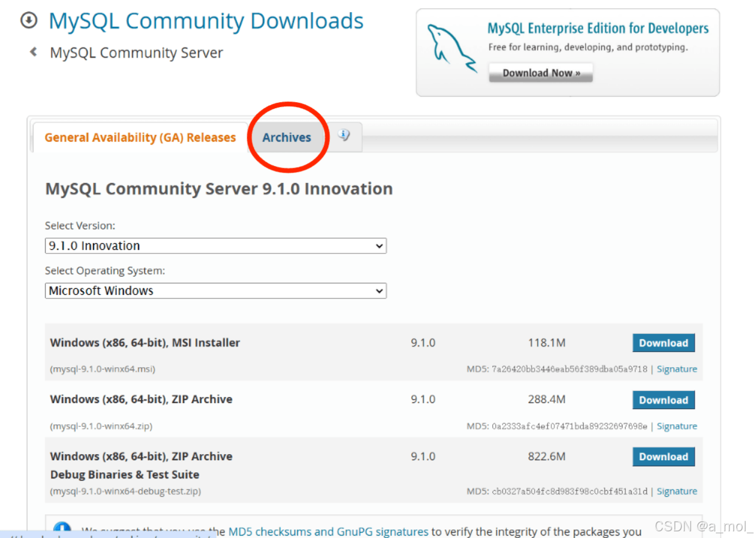756x538 pixels.
Task: Open Signature link for mysql-9.1.0-winx64.zip
Action: coord(677,426)
